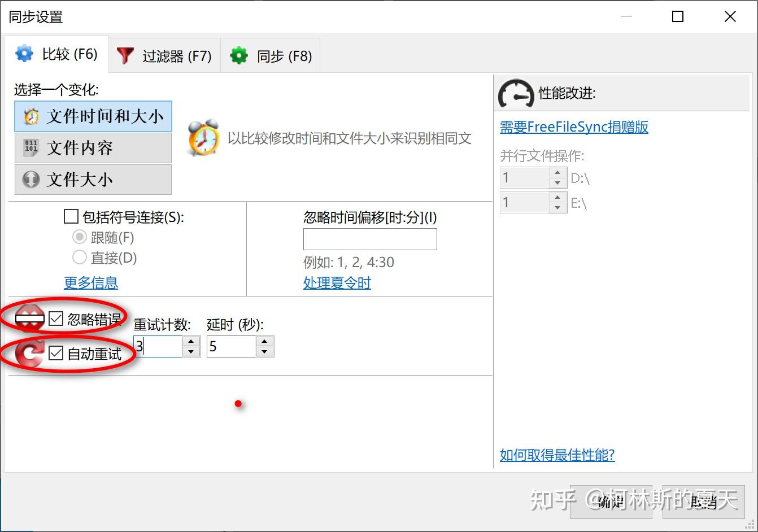
Task: Increase D:\ parallel operations spinner
Action: (x=558, y=173)
